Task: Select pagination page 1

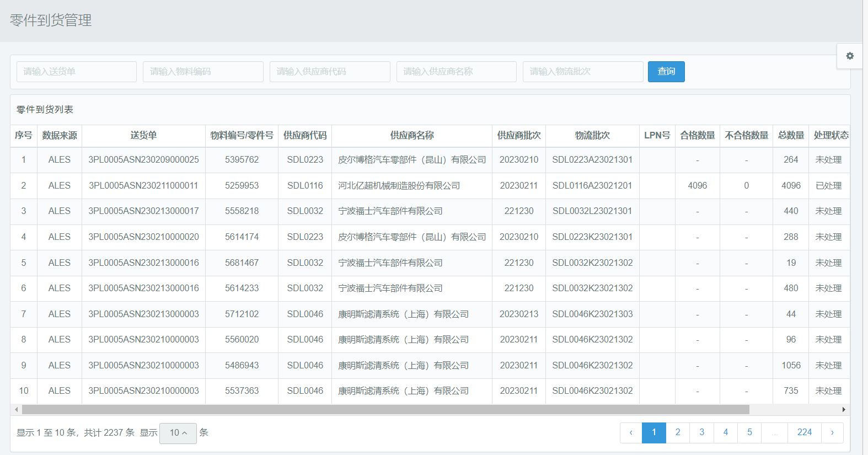Action: pyautogui.click(x=654, y=432)
